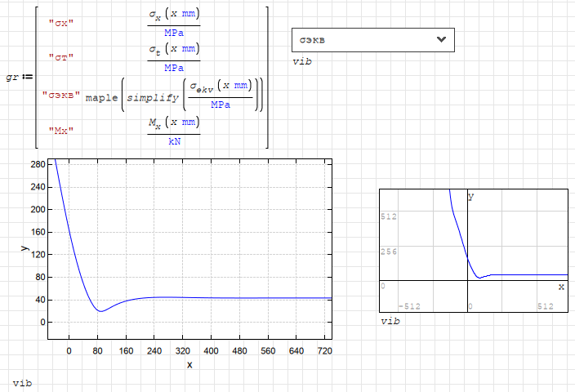
Task: Click the MPa unit under σekv expression
Action: (220, 105)
